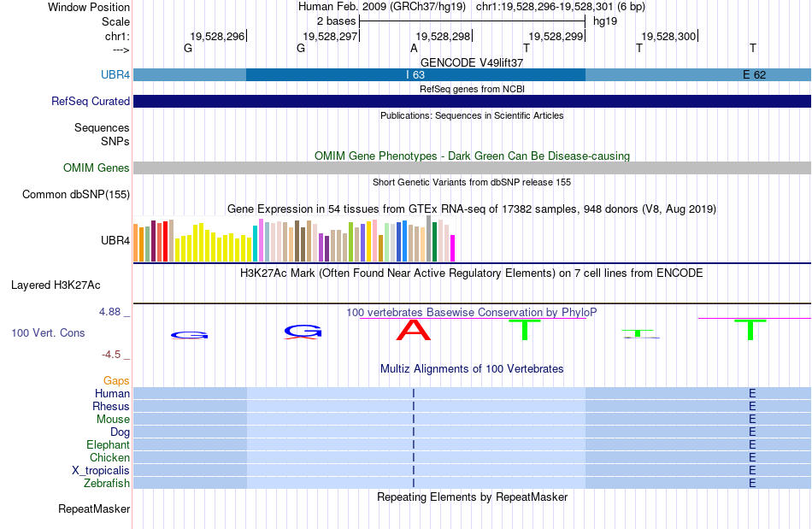812x529 pixels.
Task: Click the magenta last bar in GTEx chart
Action: click(x=452, y=249)
